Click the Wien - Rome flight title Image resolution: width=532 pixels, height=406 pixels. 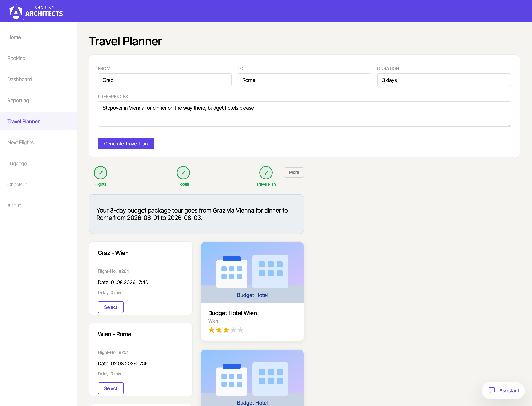point(114,334)
